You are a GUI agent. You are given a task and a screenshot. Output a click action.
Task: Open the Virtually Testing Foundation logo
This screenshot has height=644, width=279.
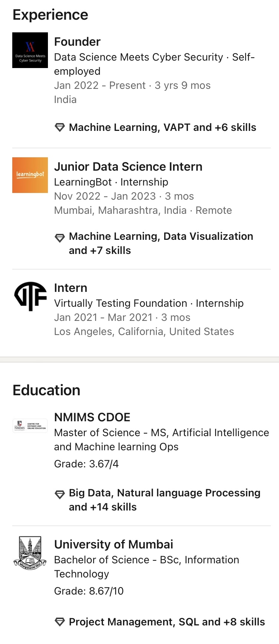pos(30,296)
